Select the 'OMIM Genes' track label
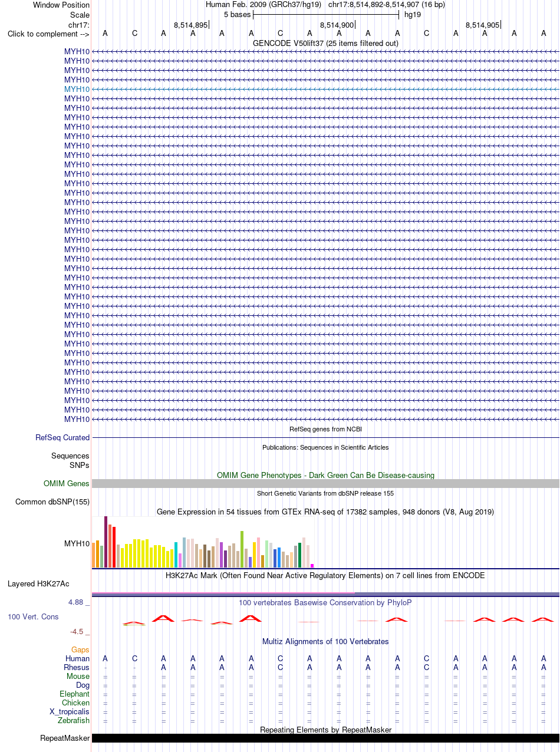This screenshot has width=560, height=752. coord(67,484)
